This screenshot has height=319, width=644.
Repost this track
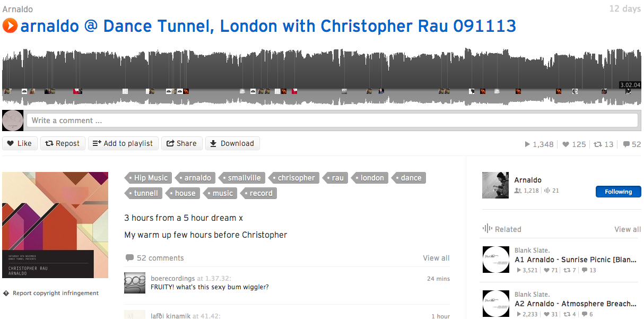click(63, 143)
